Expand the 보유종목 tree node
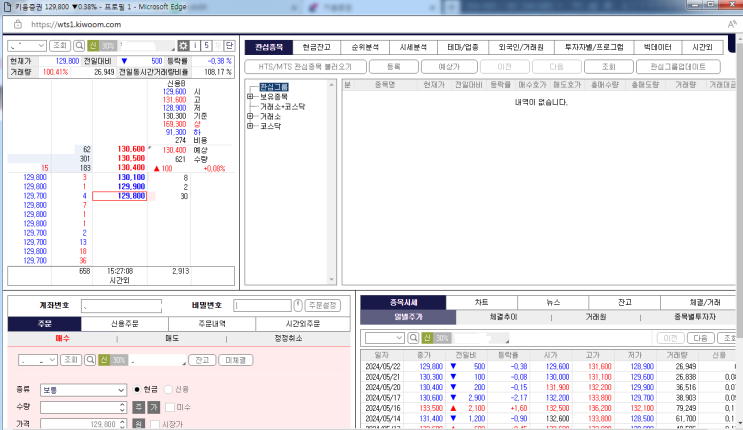This screenshot has width=743, height=430. click(x=250, y=97)
